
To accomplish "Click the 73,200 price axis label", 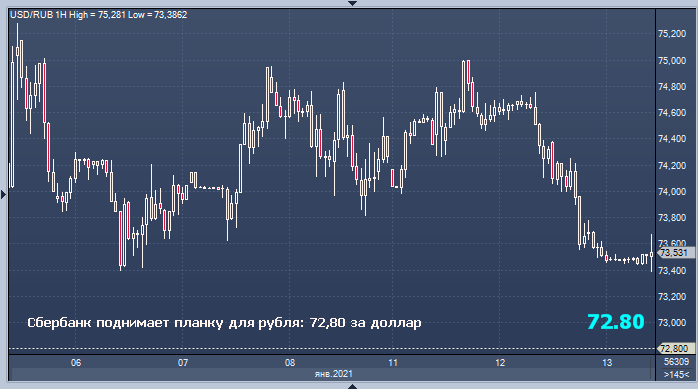I will click(x=672, y=296).
